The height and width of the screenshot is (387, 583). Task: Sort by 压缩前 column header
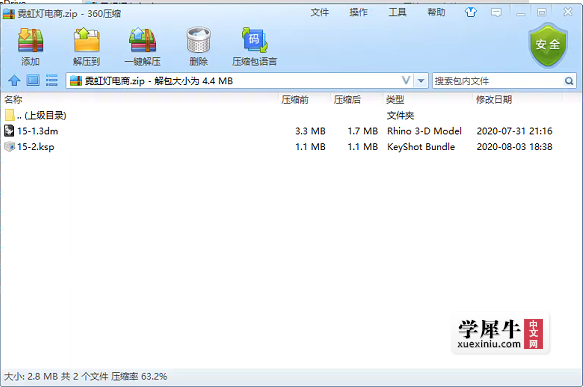(x=295, y=100)
